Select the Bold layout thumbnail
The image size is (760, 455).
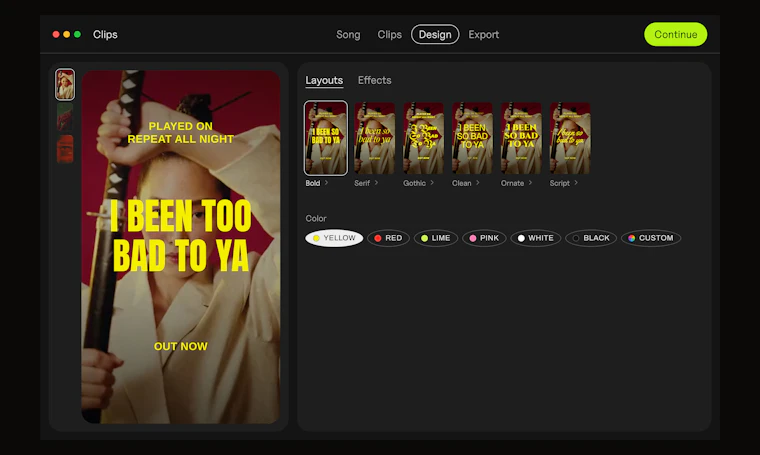coord(326,138)
